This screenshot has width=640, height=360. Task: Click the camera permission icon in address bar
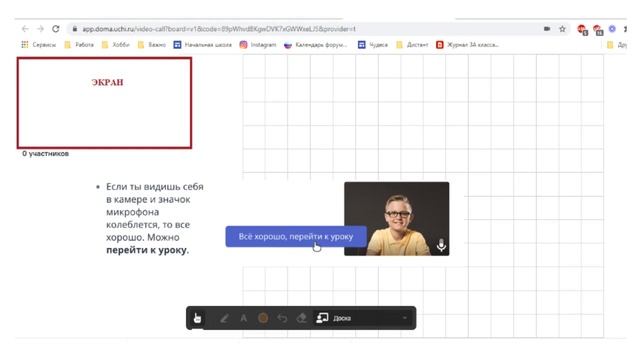(x=547, y=29)
